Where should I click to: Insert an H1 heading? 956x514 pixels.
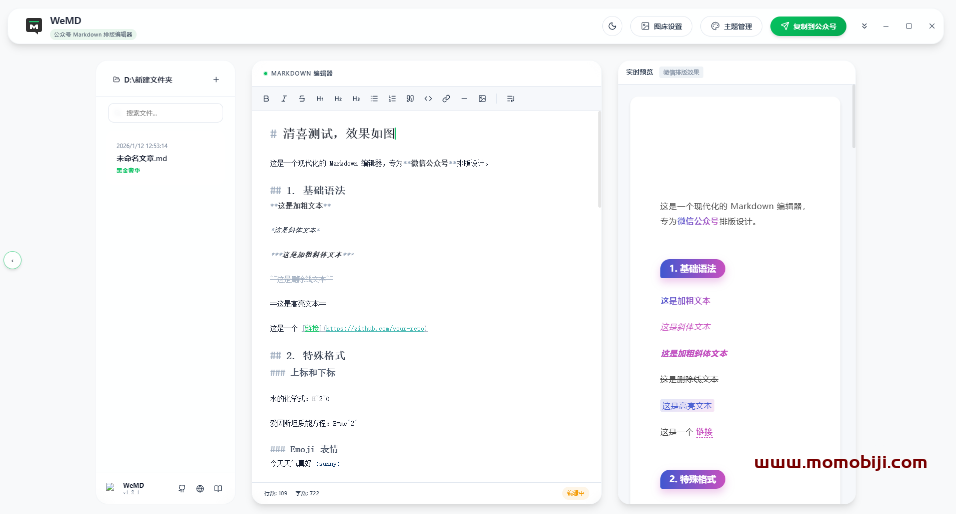[x=320, y=98]
